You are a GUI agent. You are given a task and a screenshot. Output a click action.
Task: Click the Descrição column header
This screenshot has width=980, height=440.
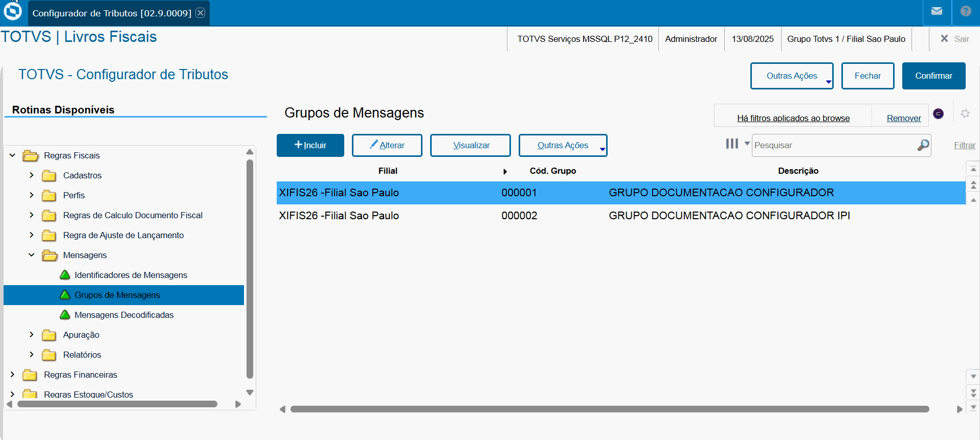[x=798, y=171]
